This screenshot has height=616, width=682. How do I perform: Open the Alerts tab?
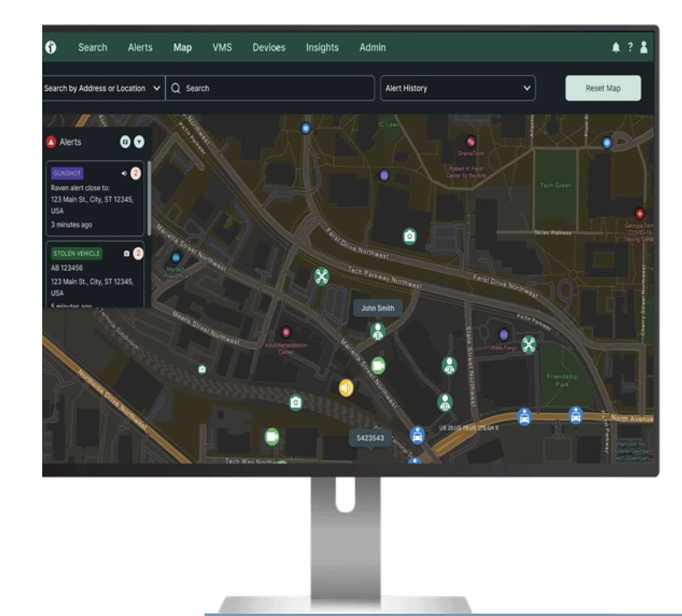coord(140,47)
